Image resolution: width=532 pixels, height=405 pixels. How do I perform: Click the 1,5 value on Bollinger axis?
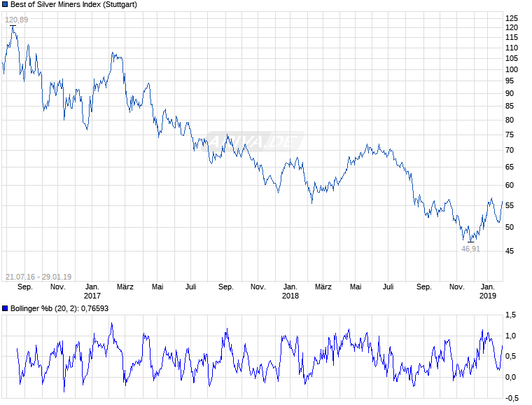[510, 315]
